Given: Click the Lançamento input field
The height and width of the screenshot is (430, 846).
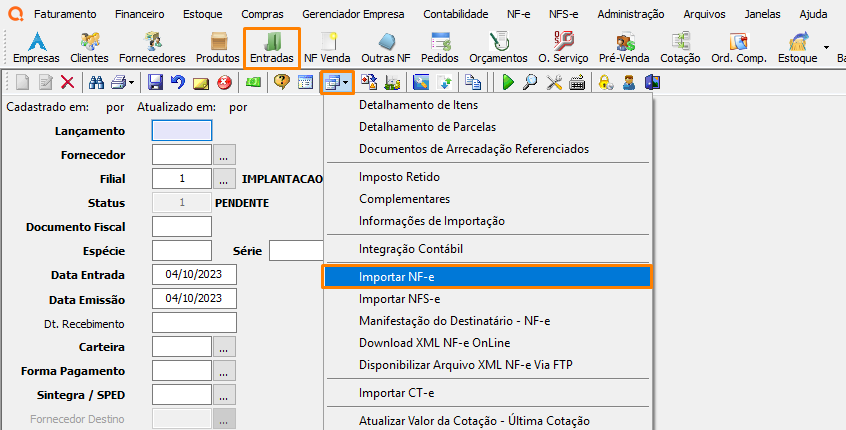Looking at the screenshot, I should pyautogui.click(x=182, y=131).
